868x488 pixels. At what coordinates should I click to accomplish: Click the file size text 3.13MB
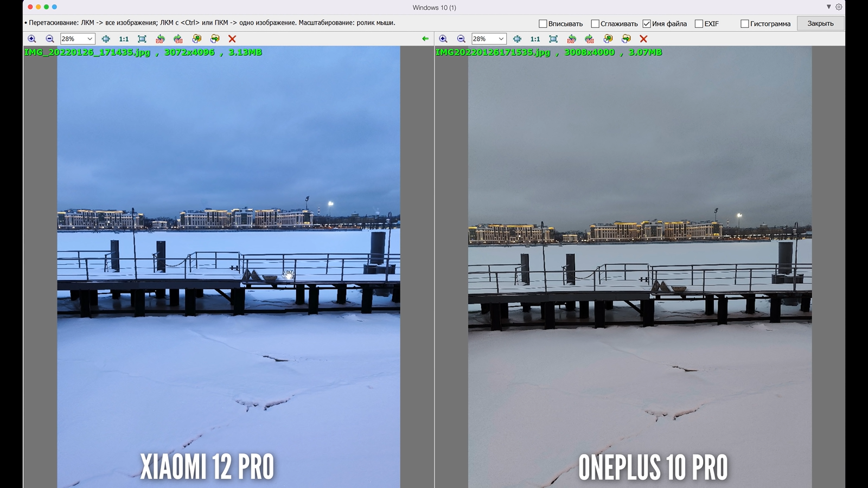[x=245, y=53]
